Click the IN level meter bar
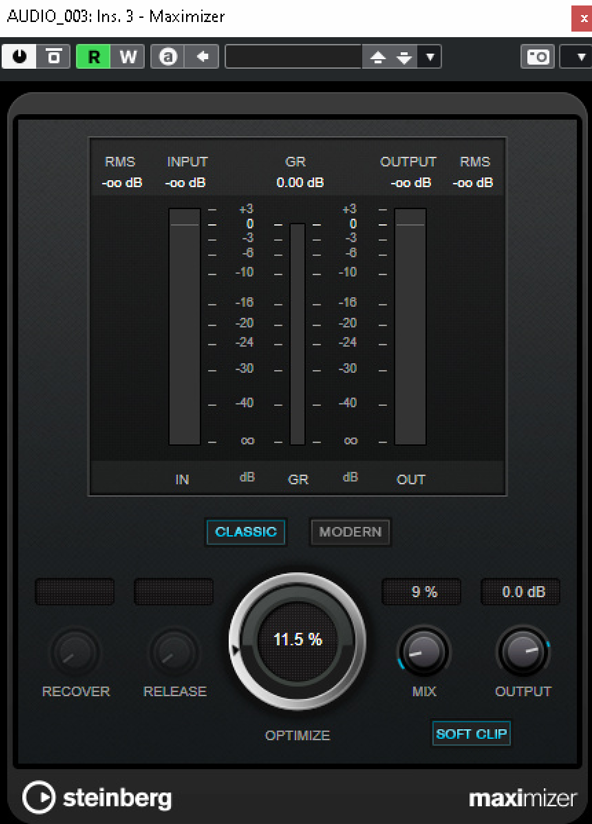 coord(184,326)
